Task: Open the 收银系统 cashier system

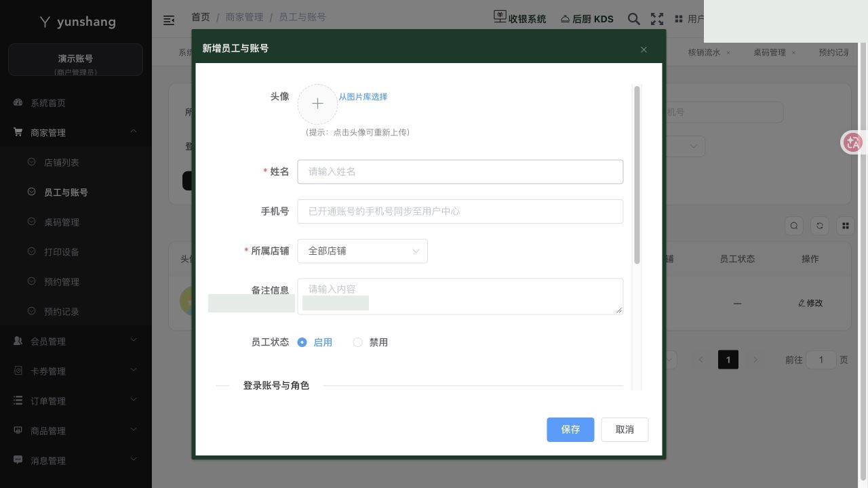Action: click(519, 18)
